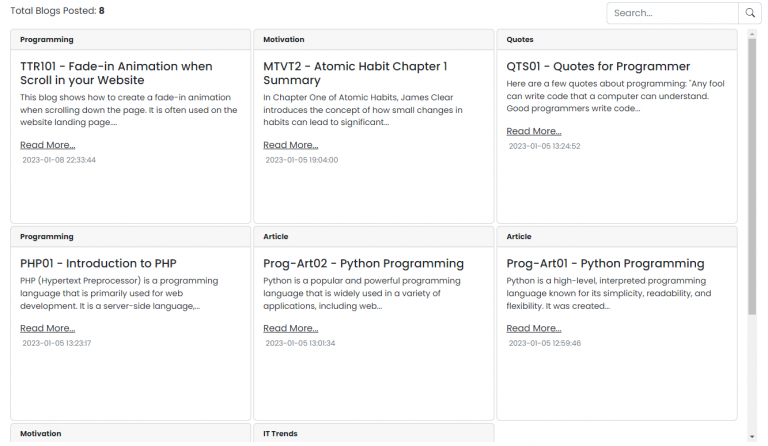Click the Total Blogs Posted count
The width and height of the screenshot is (768, 446).
[x=57, y=11]
